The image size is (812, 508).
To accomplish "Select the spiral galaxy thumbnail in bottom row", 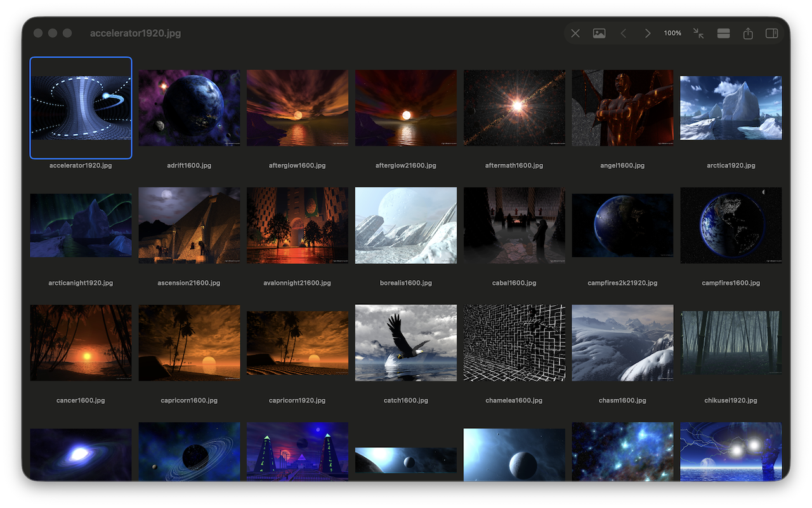I will 81,454.
